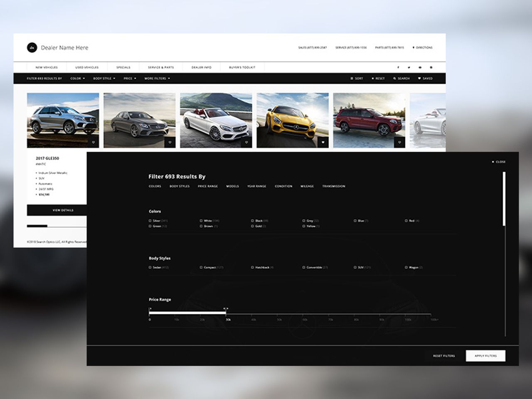The width and height of the screenshot is (532, 399).
Task: Favorite the red SUV with its heart icon
Action: click(399, 143)
